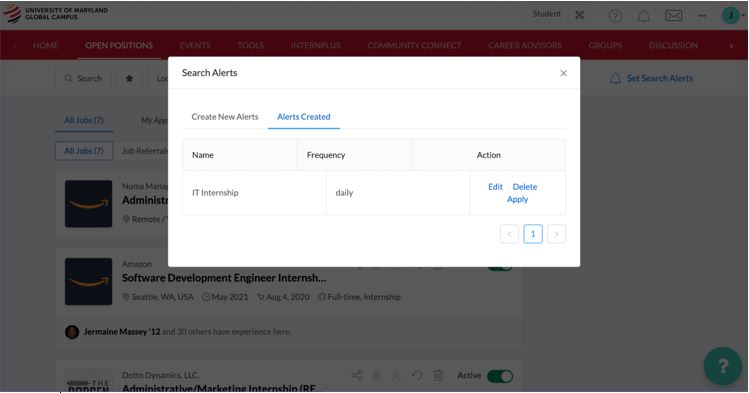Screen dimensions: 749x393
Task: Open the Events nav item
Action: click(x=195, y=45)
